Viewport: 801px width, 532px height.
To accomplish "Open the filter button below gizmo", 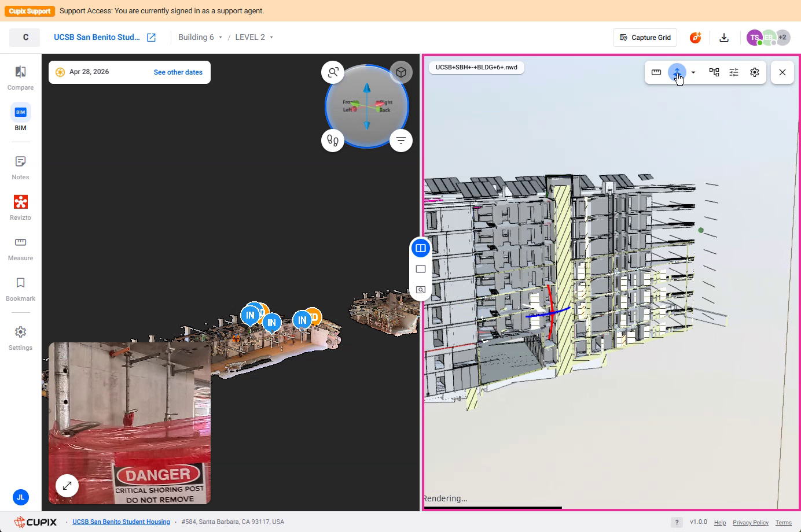I will [x=401, y=141].
